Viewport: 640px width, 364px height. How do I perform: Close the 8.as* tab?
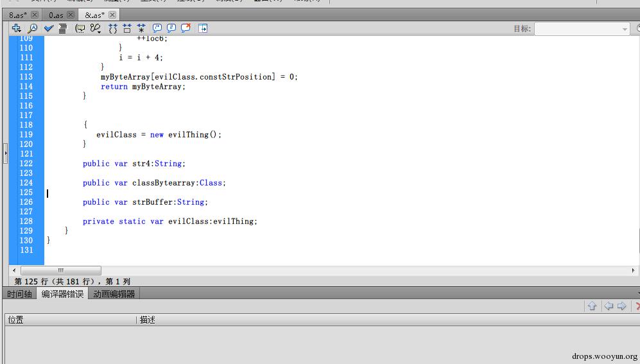(x=35, y=15)
